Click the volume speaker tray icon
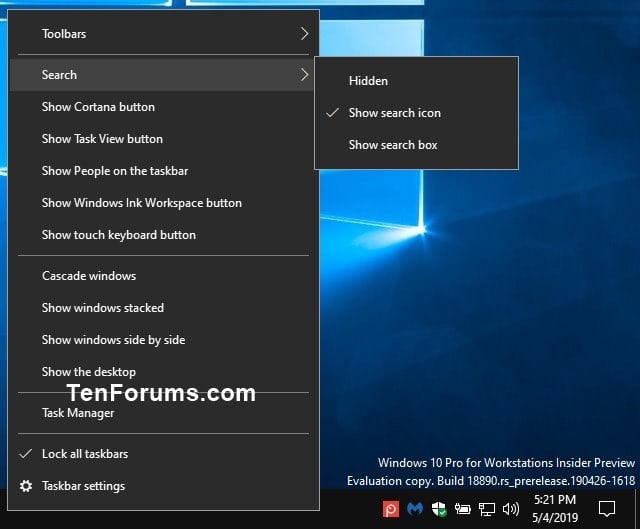 pyautogui.click(x=511, y=509)
